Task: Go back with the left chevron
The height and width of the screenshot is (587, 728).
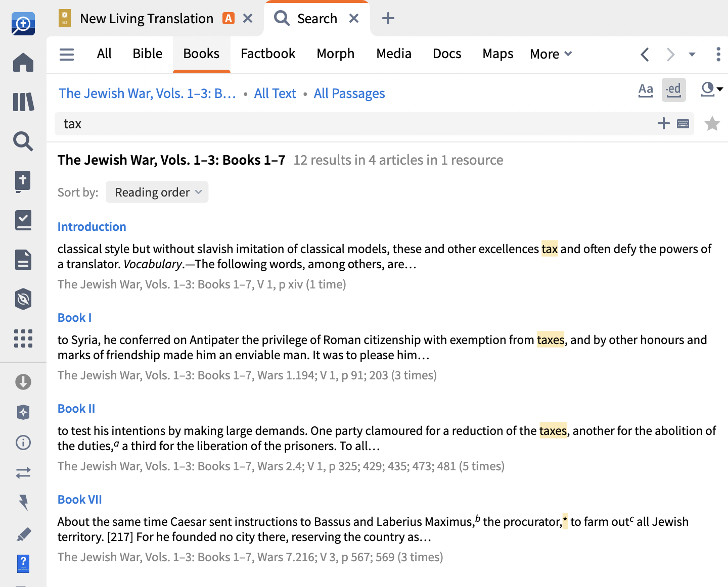Action: (645, 55)
